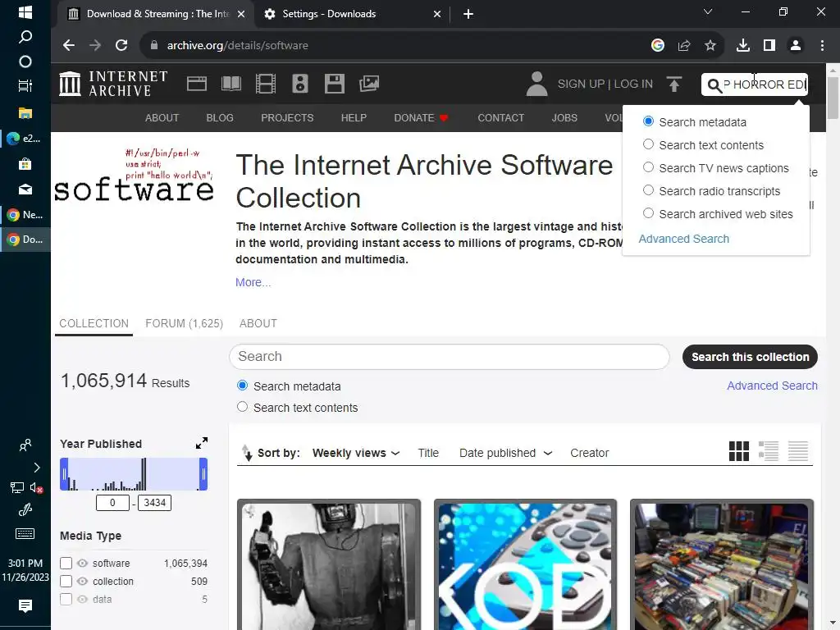The image size is (840, 630).
Task: Go back with browser back arrow
Action: point(69,46)
